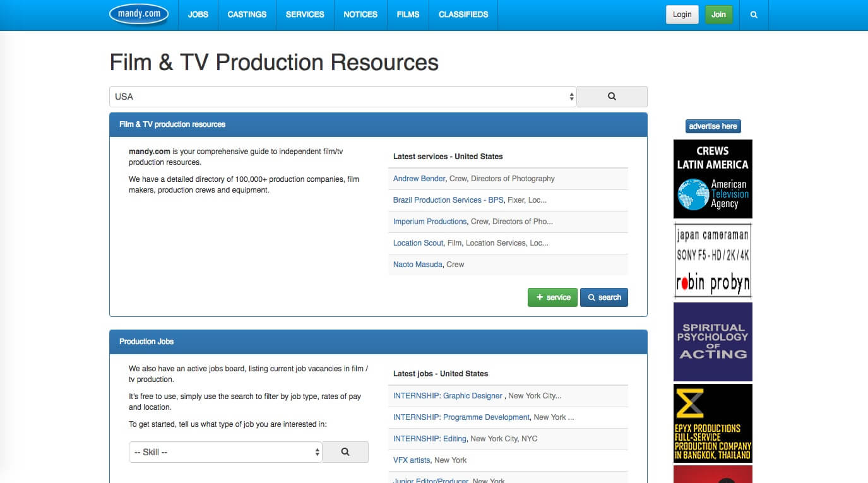Click the Film & TV Production Resources title
This screenshot has height=483, width=868.
tap(274, 63)
